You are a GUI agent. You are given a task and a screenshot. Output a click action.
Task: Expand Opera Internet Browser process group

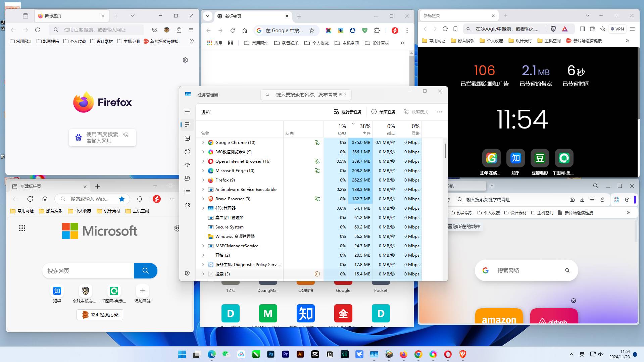tap(203, 161)
